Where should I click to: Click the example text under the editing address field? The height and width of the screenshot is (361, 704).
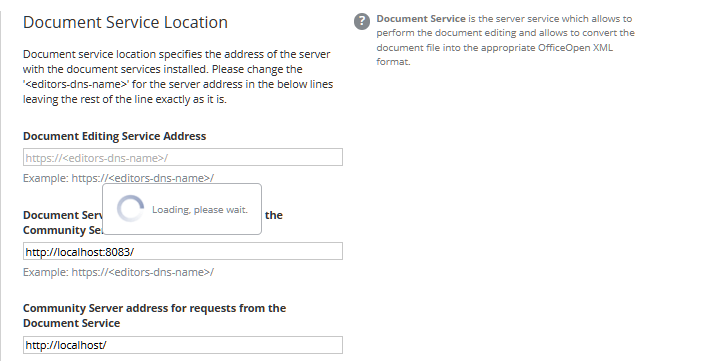(119, 178)
